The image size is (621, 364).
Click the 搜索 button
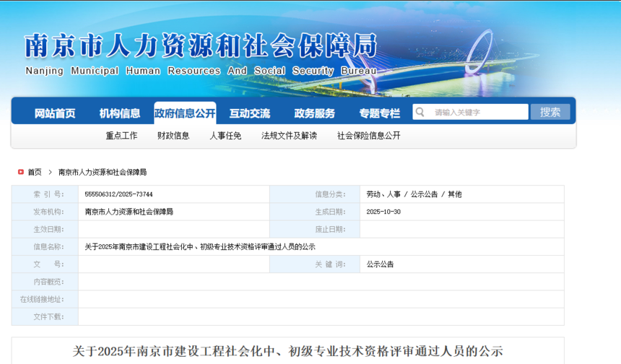(x=550, y=112)
